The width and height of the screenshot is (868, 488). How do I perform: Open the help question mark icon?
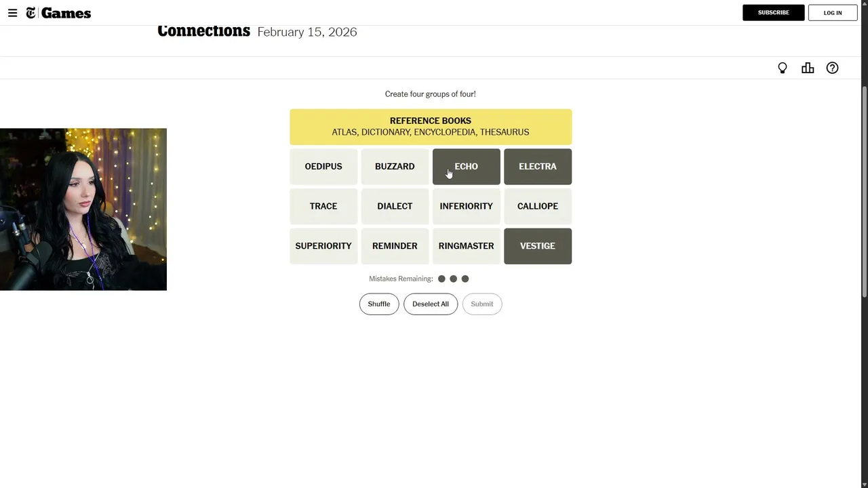(832, 68)
